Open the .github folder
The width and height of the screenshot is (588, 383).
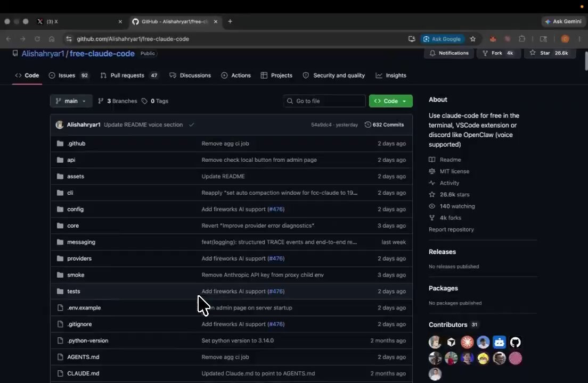pyautogui.click(x=76, y=144)
